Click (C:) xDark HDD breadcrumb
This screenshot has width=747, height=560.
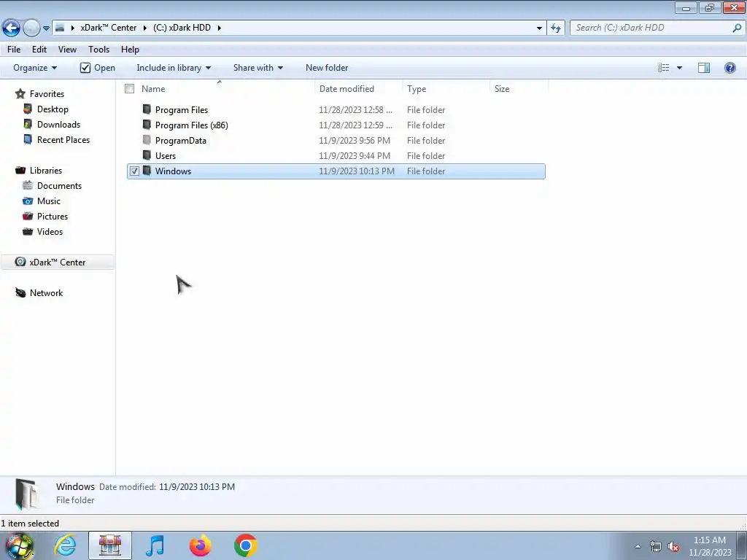[182, 28]
